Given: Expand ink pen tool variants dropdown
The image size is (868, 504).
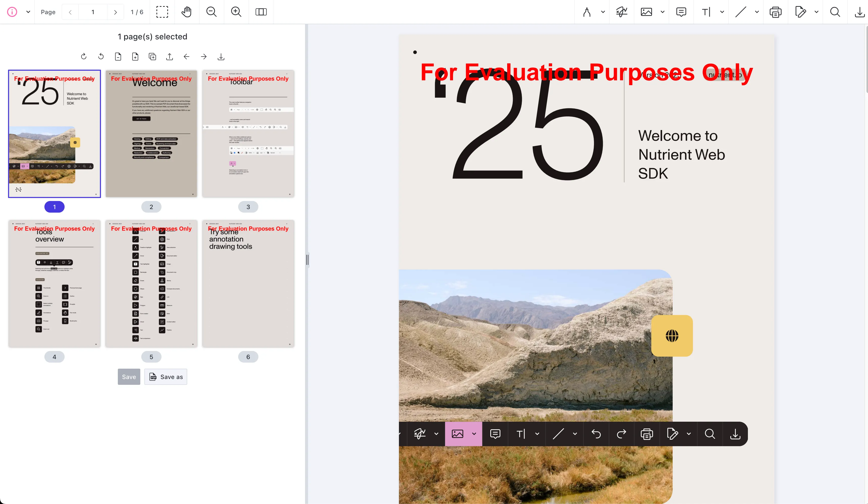Looking at the screenshot, I should 603,12.
